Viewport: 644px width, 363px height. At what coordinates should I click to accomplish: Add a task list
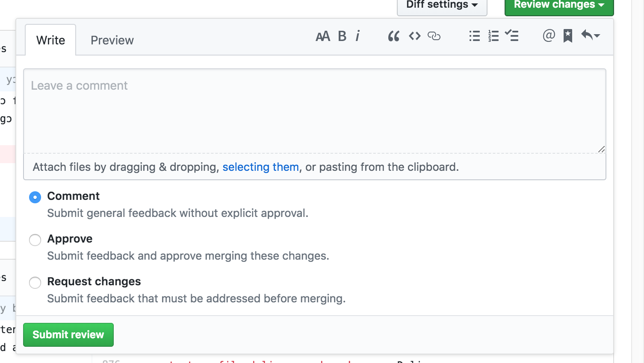point(512,35)
